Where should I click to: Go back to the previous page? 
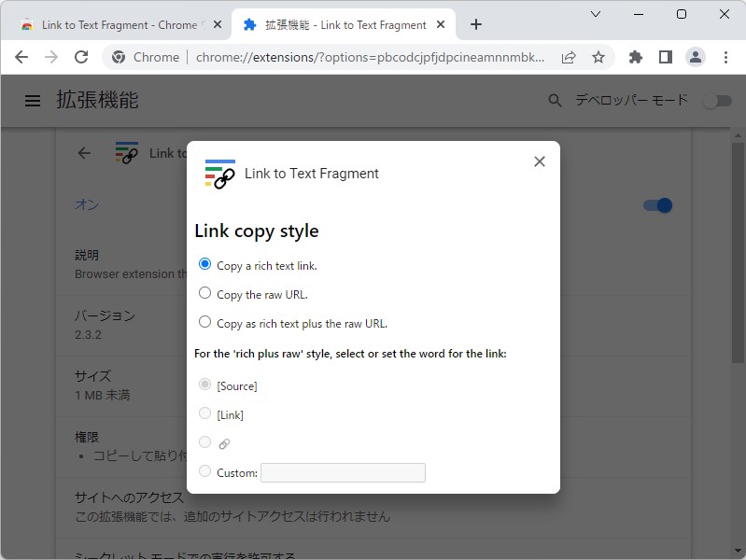21,57
